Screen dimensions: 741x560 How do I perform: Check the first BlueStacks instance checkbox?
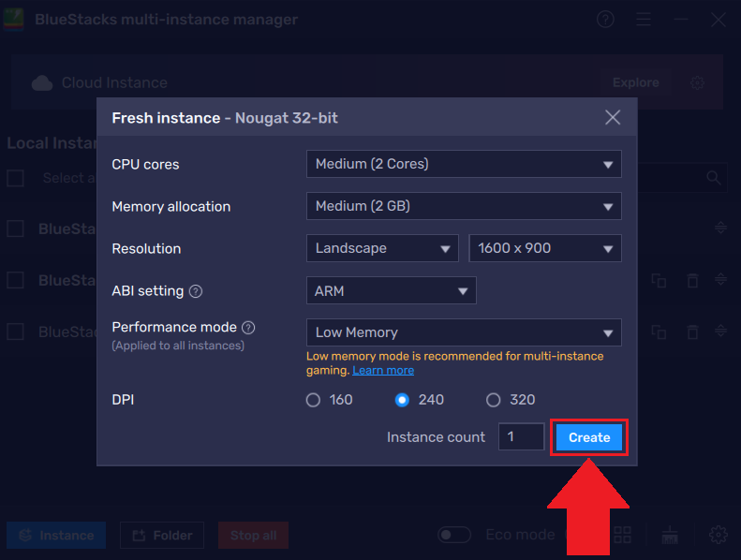coord(16,228)
